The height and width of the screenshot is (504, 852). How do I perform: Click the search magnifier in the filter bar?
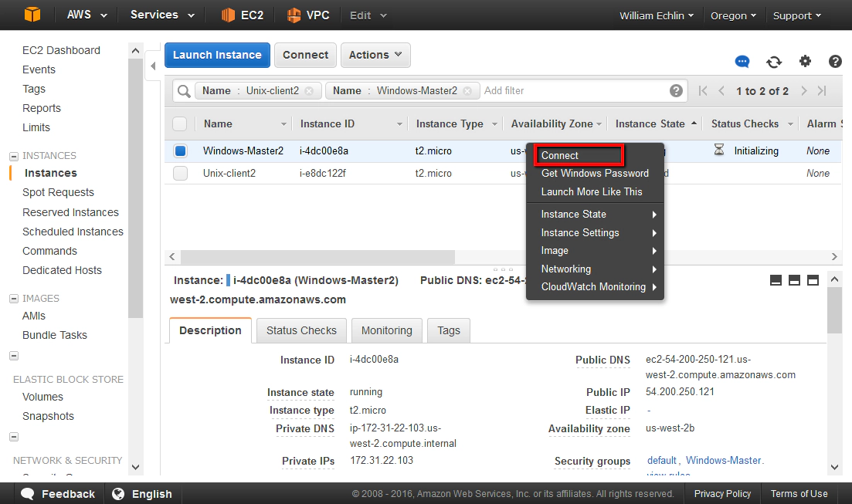[183, 90]
